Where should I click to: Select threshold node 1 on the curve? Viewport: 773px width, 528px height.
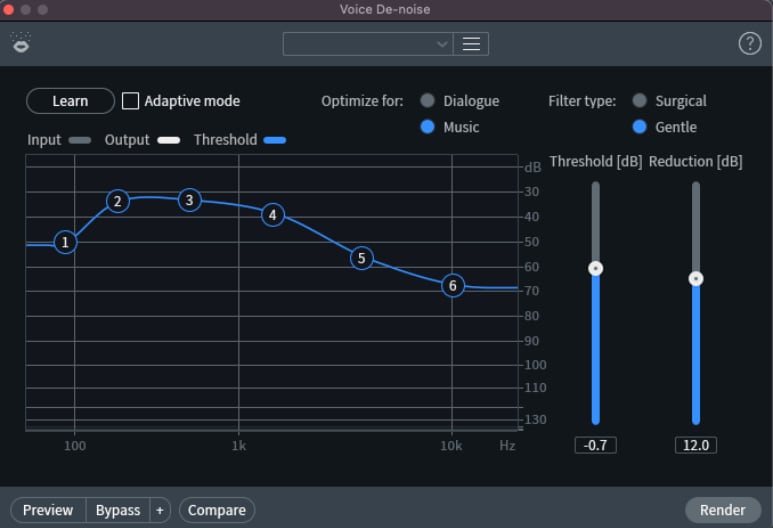65,242
